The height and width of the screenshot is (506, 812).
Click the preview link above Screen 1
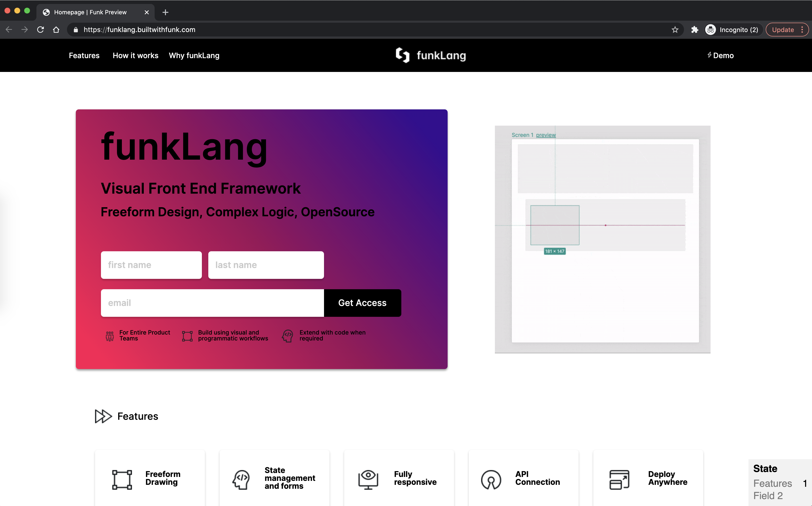point(545,135)
